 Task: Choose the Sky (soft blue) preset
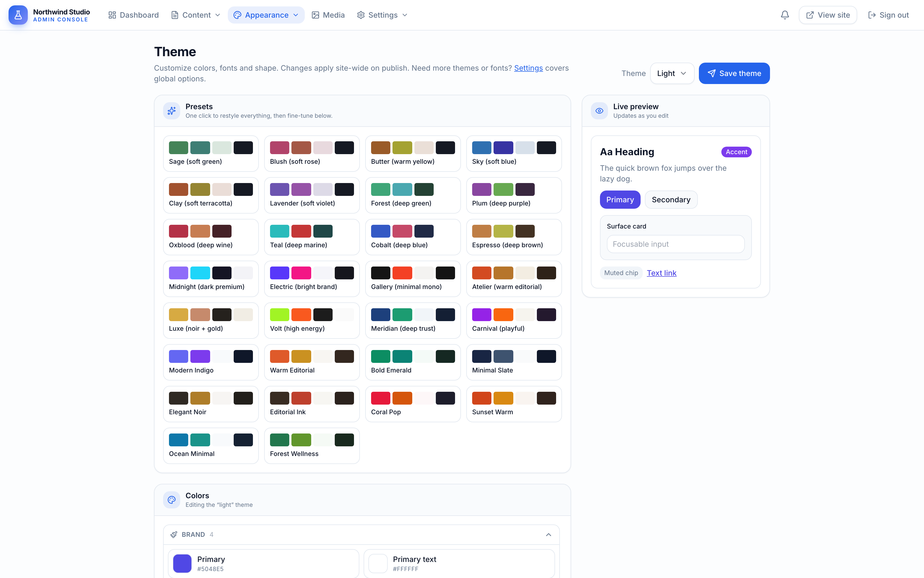click(514, 154)
